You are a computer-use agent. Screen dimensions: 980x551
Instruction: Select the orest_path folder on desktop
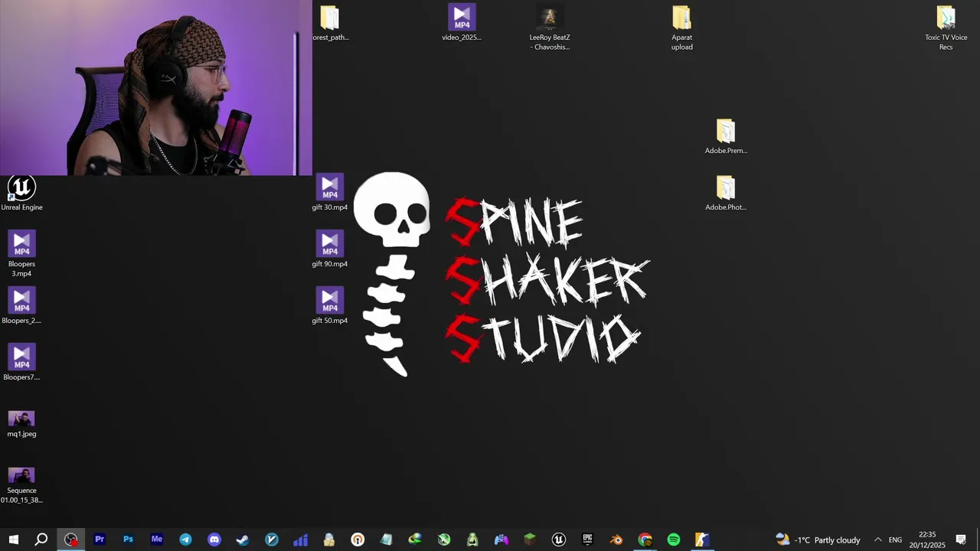click(x=330, y=23)
